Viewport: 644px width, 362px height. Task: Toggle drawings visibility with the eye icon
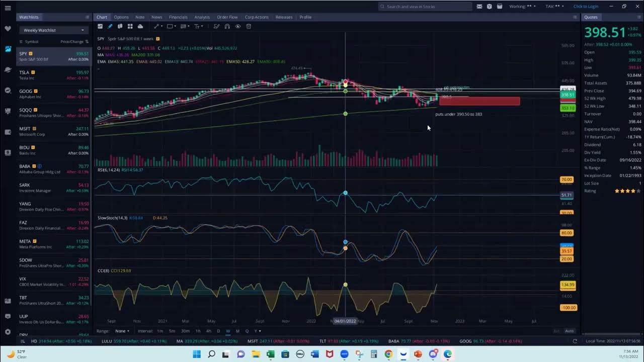click(238, 26)
